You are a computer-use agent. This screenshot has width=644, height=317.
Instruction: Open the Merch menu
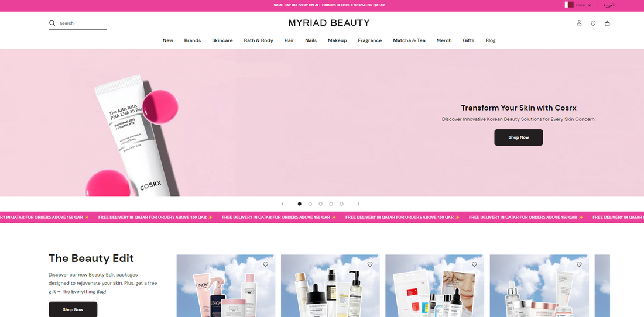tap(444, 40)
